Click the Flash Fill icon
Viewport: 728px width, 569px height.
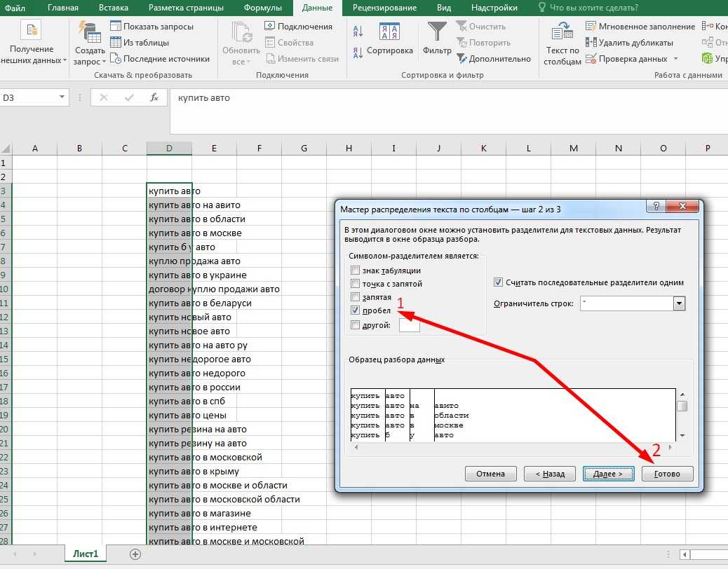tap(591, 27)
